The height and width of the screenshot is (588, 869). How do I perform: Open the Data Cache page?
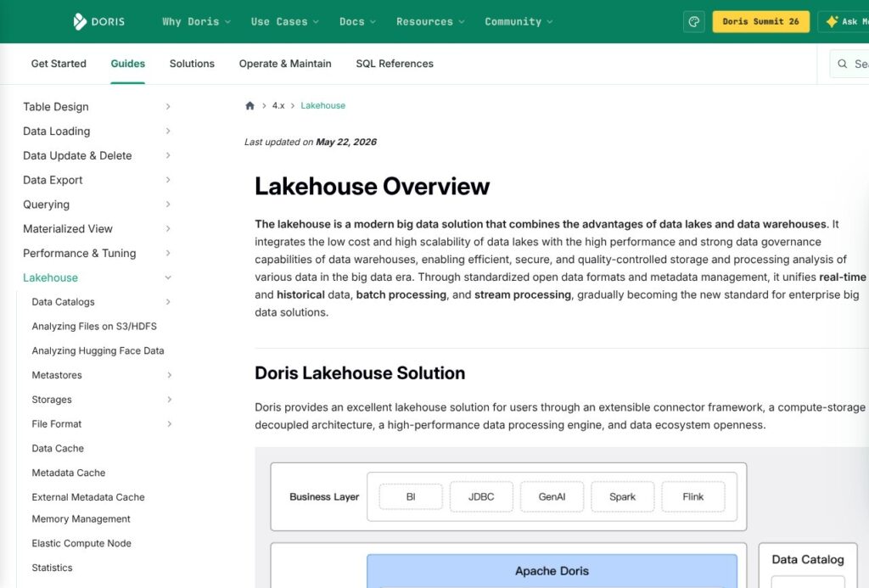tap(58, 448)
